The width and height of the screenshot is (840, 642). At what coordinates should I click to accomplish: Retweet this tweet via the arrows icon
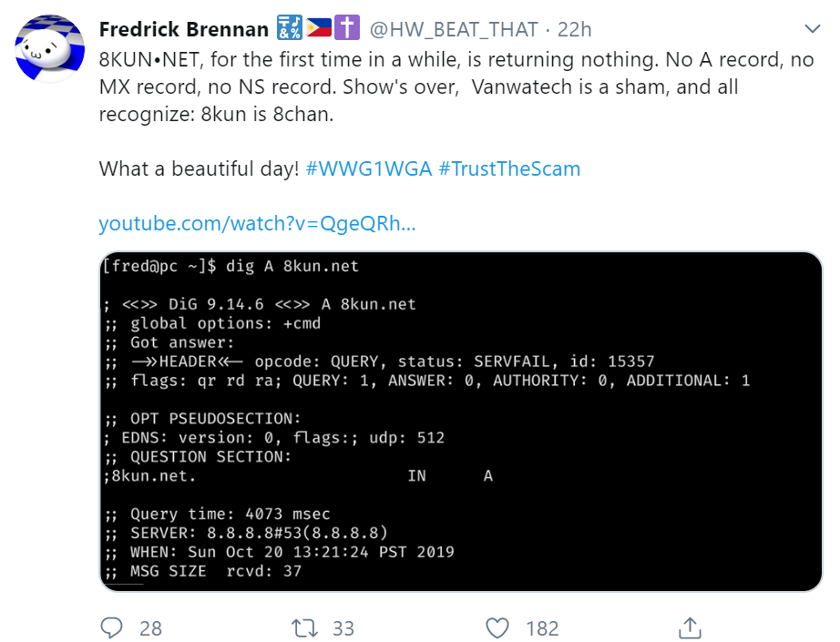point(304,627)
